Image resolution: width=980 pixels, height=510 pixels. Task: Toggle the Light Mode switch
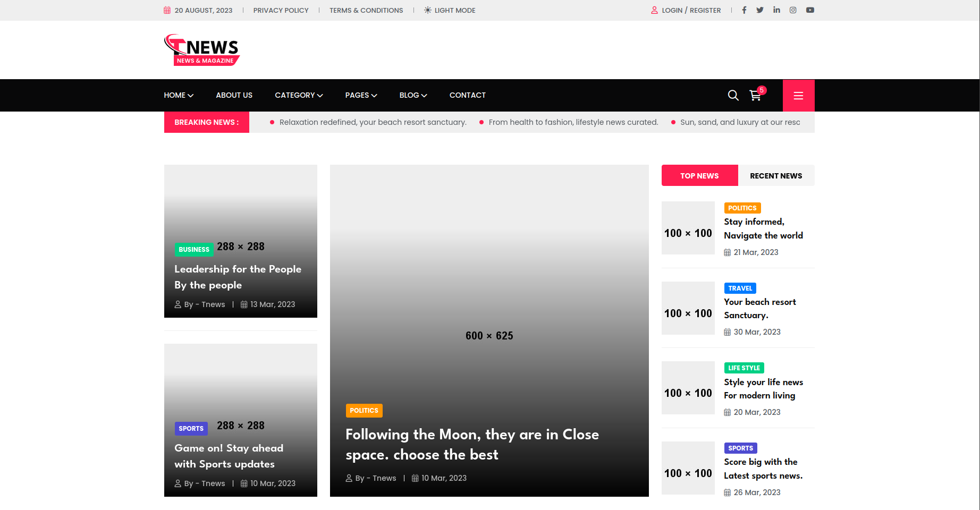[450, 10]
